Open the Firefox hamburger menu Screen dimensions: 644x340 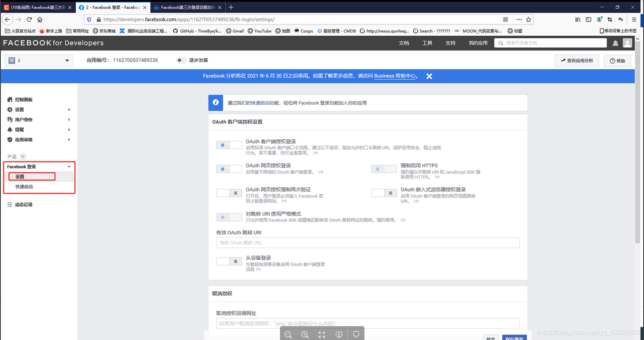point(634,19)
